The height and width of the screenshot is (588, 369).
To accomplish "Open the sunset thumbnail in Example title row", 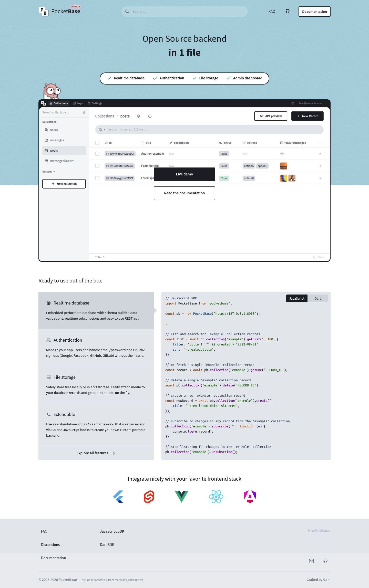I will click(283, 166).
